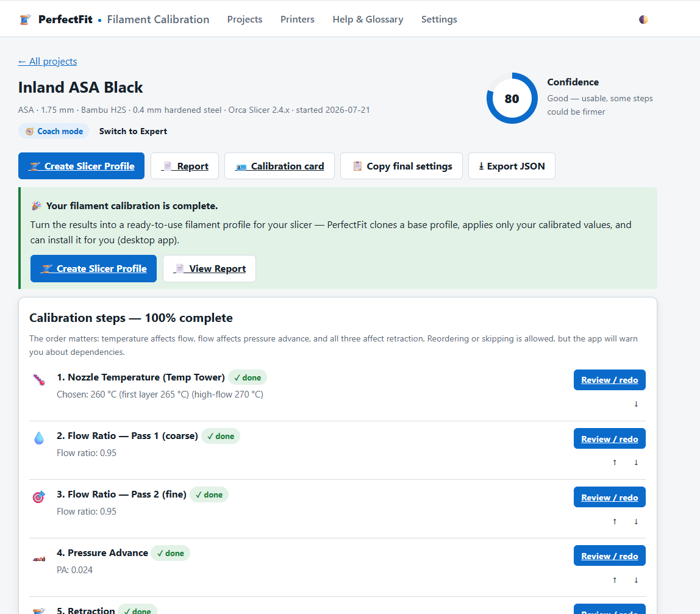Review or redo Flow Ratio Pass 2
This screenshot has height=614, width=700.
pos(609,498)
